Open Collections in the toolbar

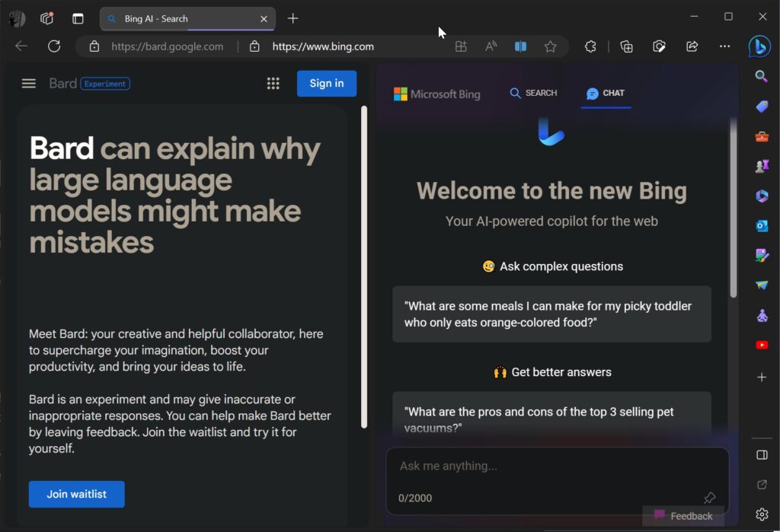pyautogui.click(x=625, y=46)
